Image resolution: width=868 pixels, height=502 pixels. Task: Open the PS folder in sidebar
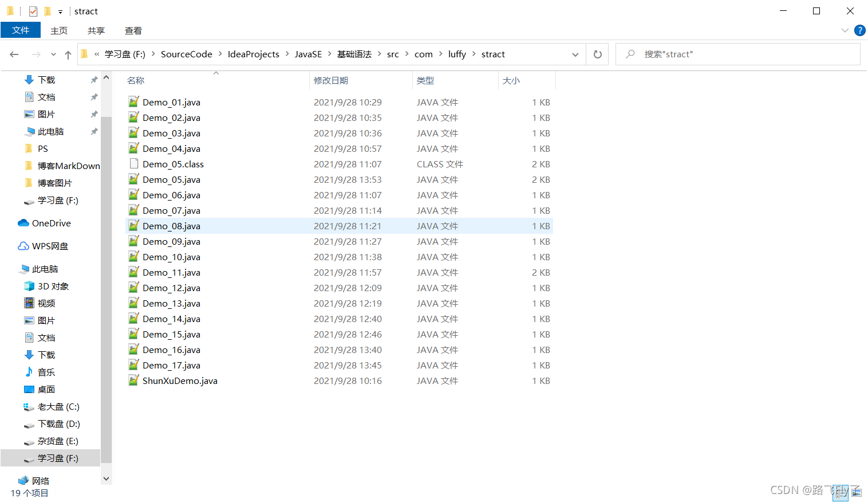point(42,148)
